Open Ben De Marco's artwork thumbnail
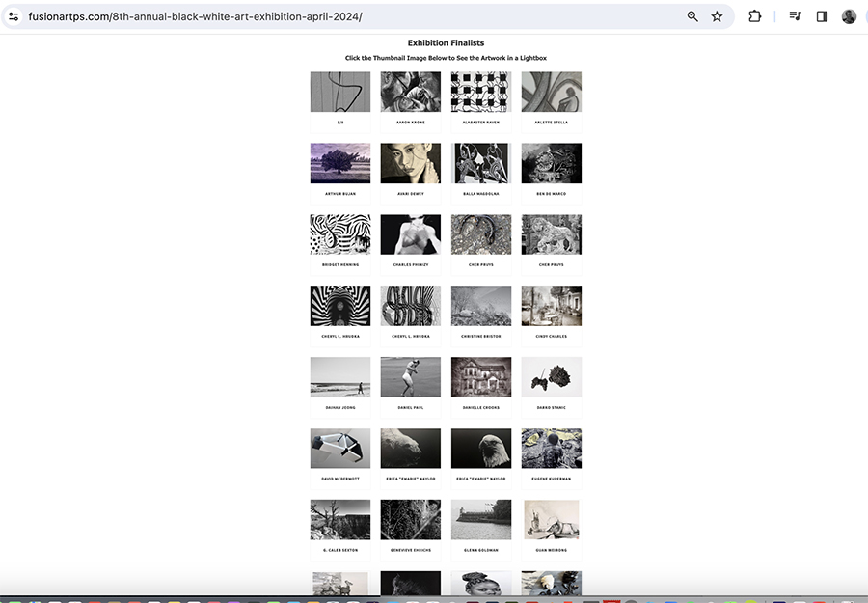 552,163
